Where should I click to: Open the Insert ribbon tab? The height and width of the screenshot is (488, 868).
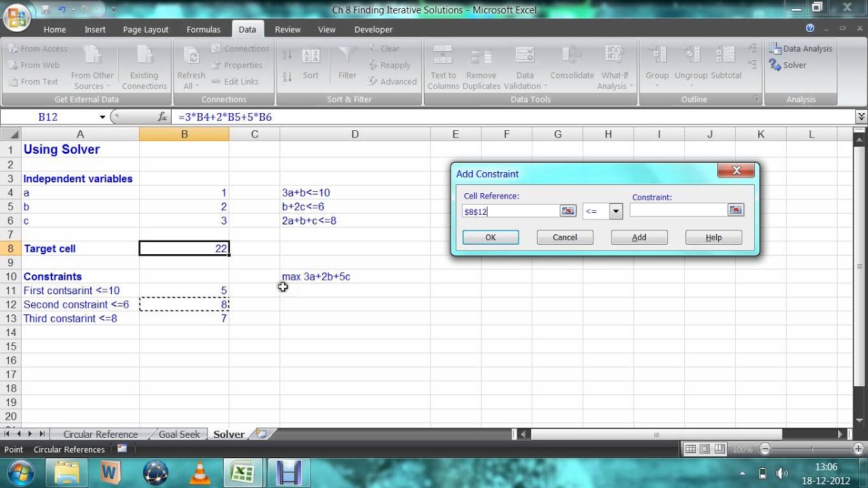pyautogui.click(x=95, y=29)
